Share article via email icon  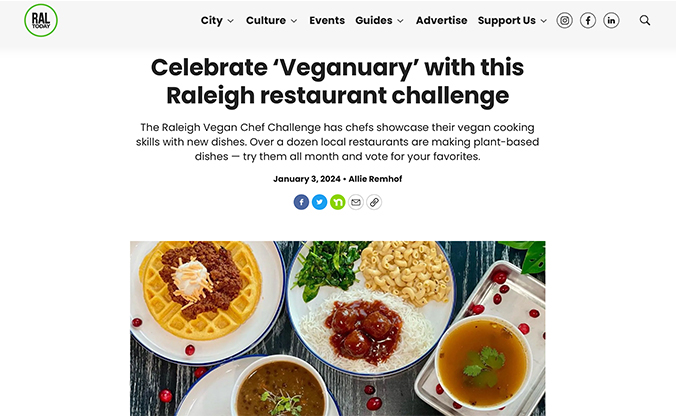coord(356,202)
